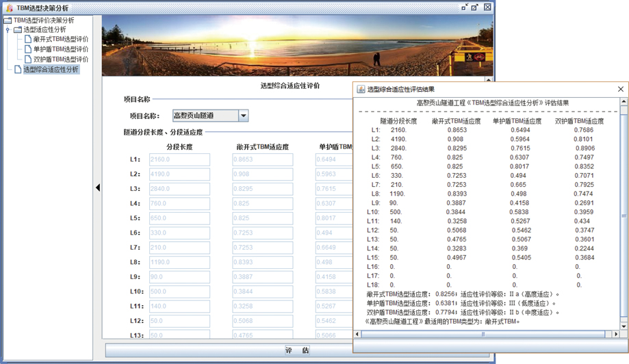629x364 pixels.
Task: Click L1 敞开式TBM适应度 field 0.8653
Action: (x=263, y=159)
